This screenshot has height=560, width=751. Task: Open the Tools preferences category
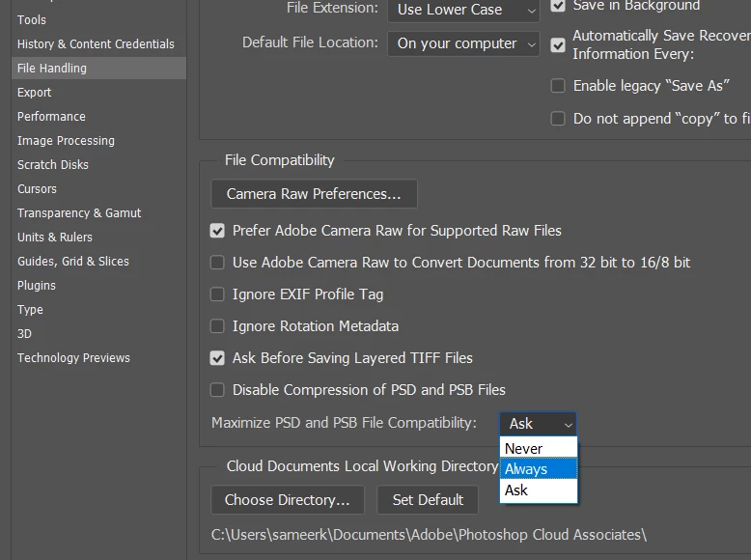(32, 20)
